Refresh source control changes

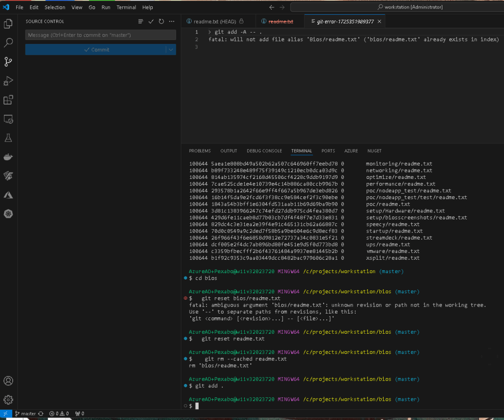point(162,21)
